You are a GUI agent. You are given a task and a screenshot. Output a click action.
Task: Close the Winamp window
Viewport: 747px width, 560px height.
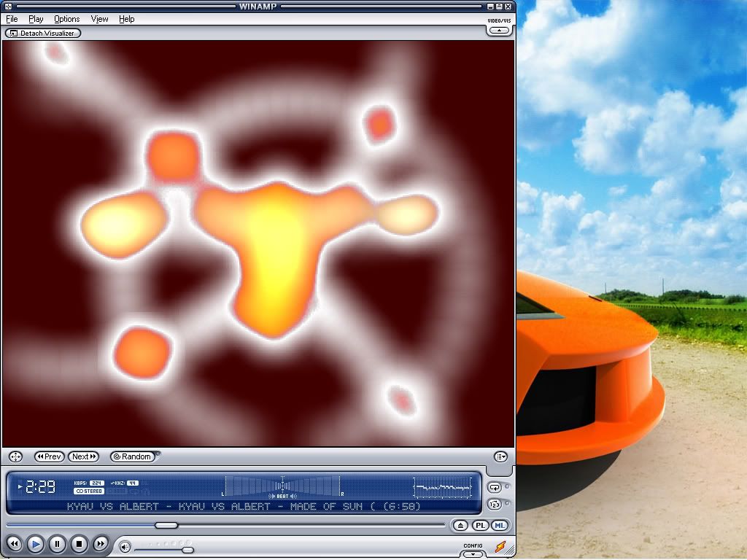(508, 7)
